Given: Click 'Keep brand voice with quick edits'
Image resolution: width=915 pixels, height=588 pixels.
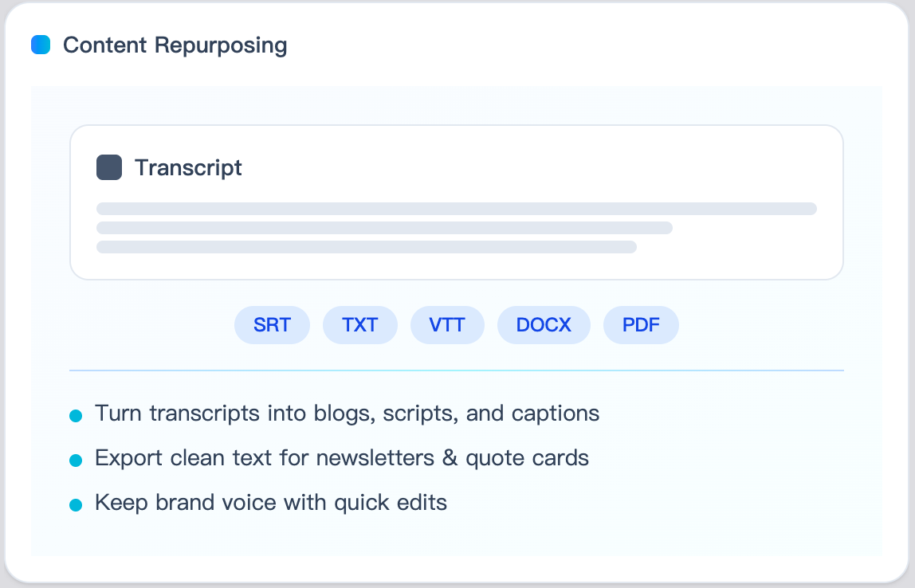Looking at the screenshot, I should [271, 503].
